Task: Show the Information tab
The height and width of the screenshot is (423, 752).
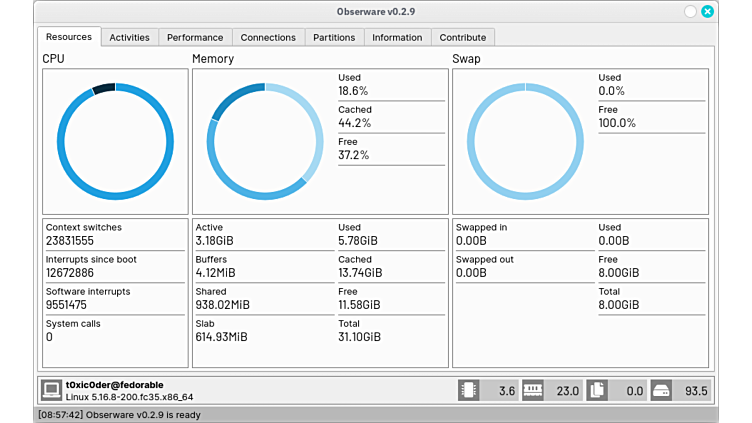Action: [397, 37]
